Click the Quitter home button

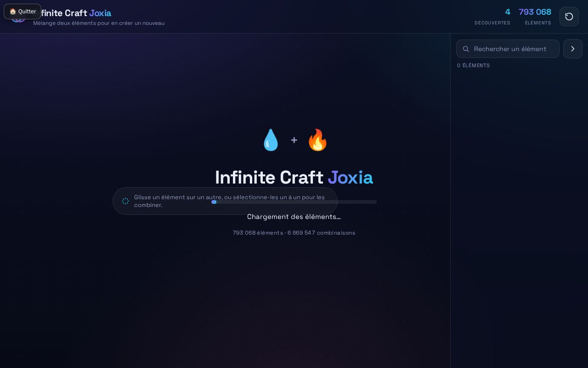click(23, 11)
